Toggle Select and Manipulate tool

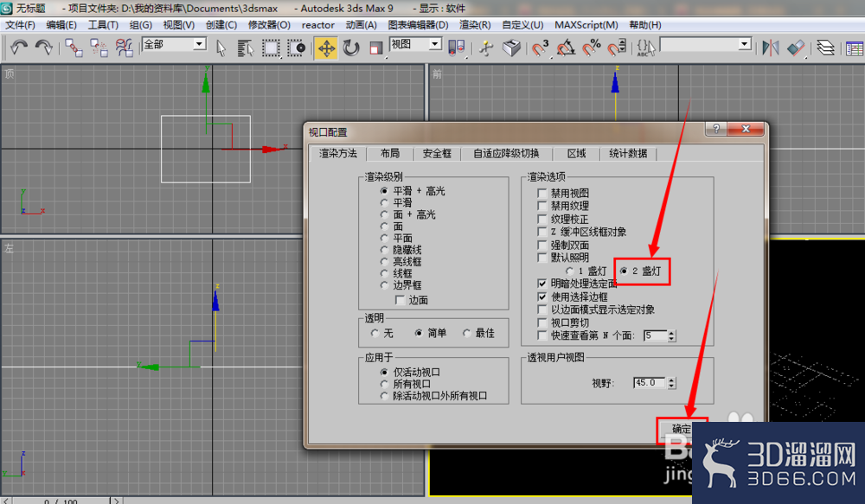click(x=486, y=48)
